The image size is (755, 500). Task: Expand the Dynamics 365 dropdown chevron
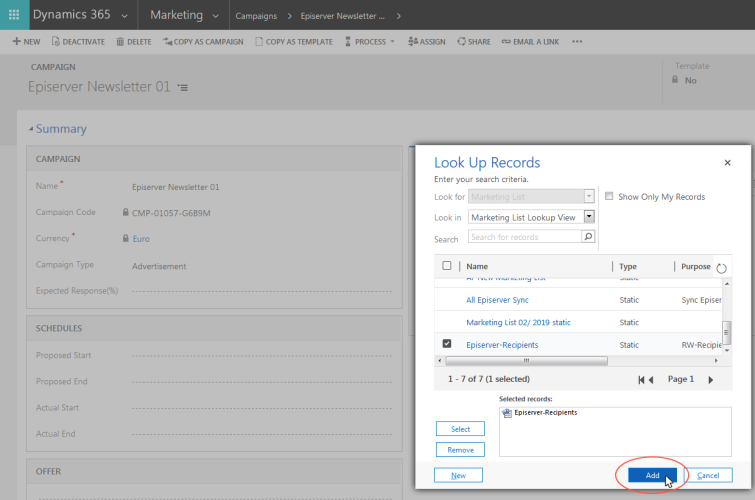click(x=124, y=16)
